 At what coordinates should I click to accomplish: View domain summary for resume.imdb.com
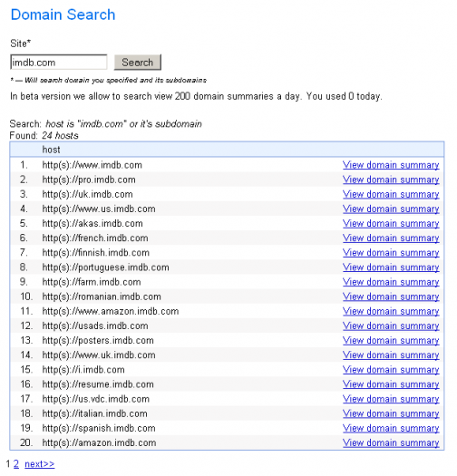pyautogui.click(x=391, y=384)
